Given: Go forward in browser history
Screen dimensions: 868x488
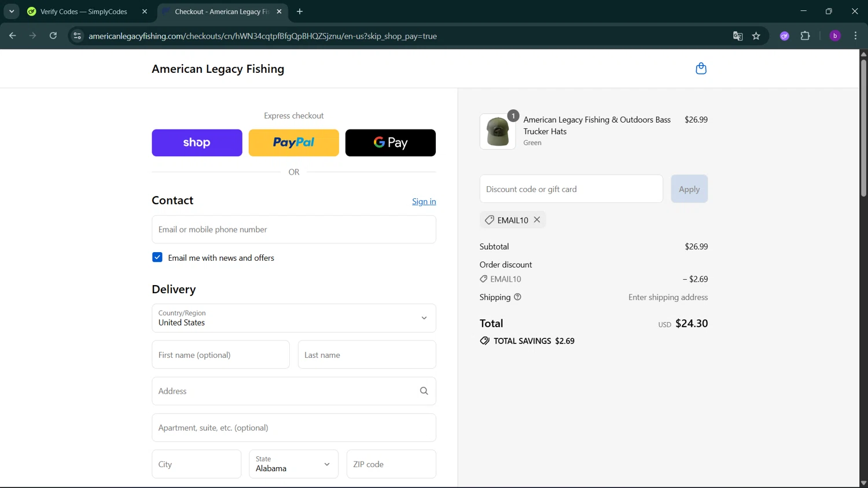Looking at the screenshot, I should (33, 36).
